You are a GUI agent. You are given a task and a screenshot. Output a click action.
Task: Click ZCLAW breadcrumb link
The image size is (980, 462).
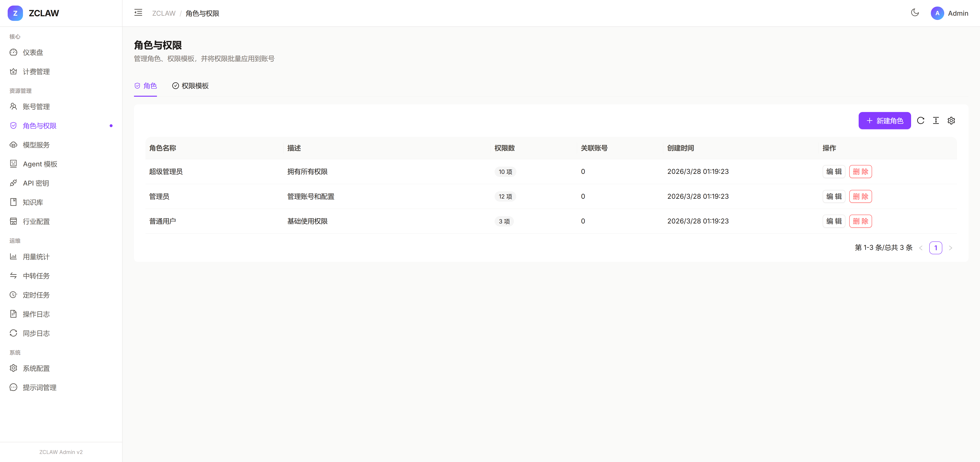[164, 13]
